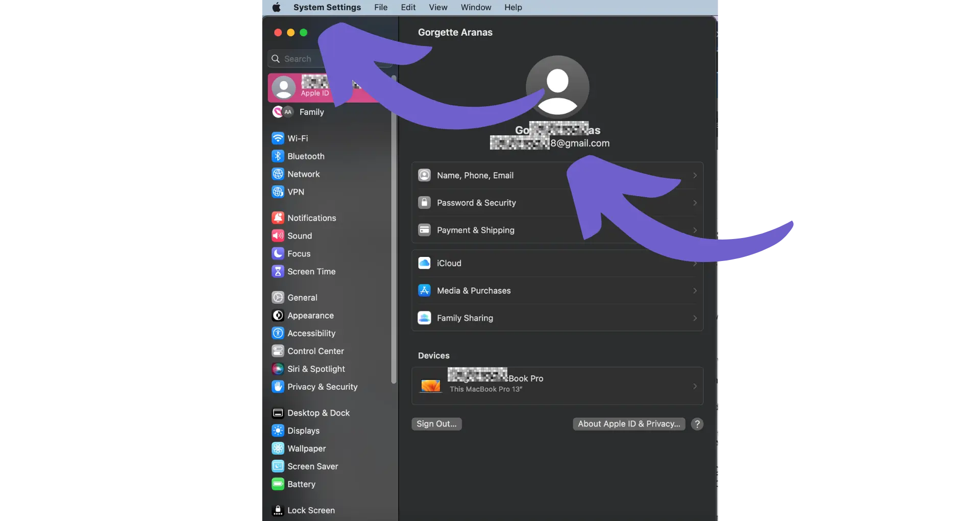
Task: Click the Displays icon
Action: point(278,431)
